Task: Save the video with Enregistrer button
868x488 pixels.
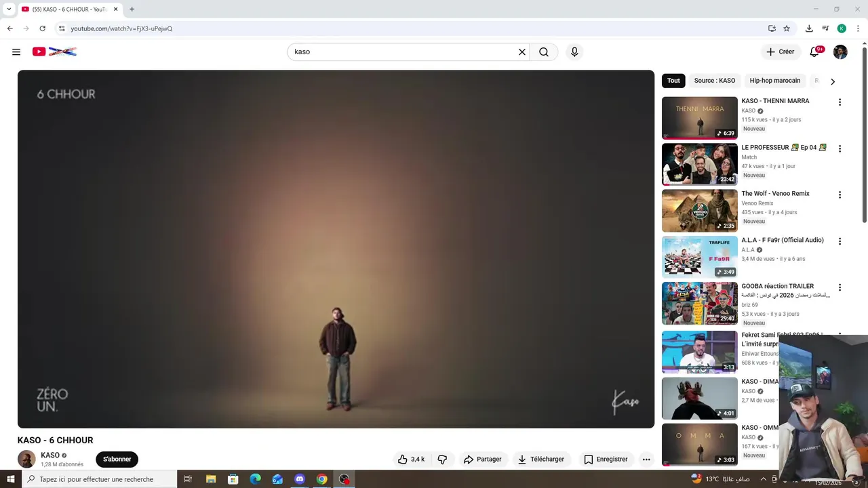Action: coord(606,459)
